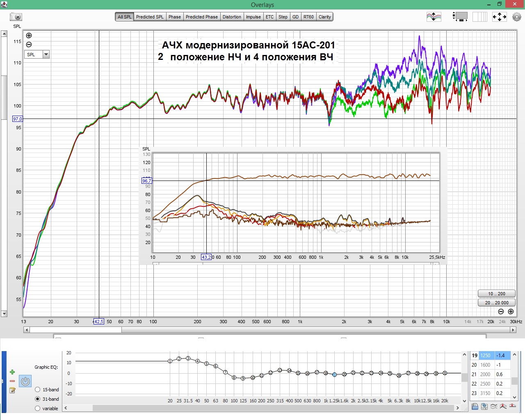The image size is (525, 420).
Task: Select the variable band radio option
Action: (x=38, y=409)
